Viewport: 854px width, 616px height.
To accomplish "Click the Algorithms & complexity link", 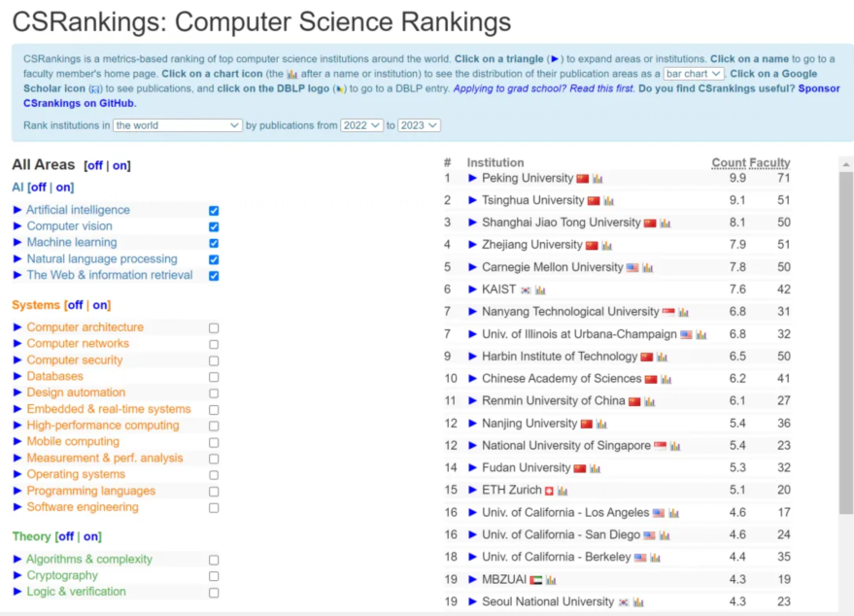I will (89, 560).
